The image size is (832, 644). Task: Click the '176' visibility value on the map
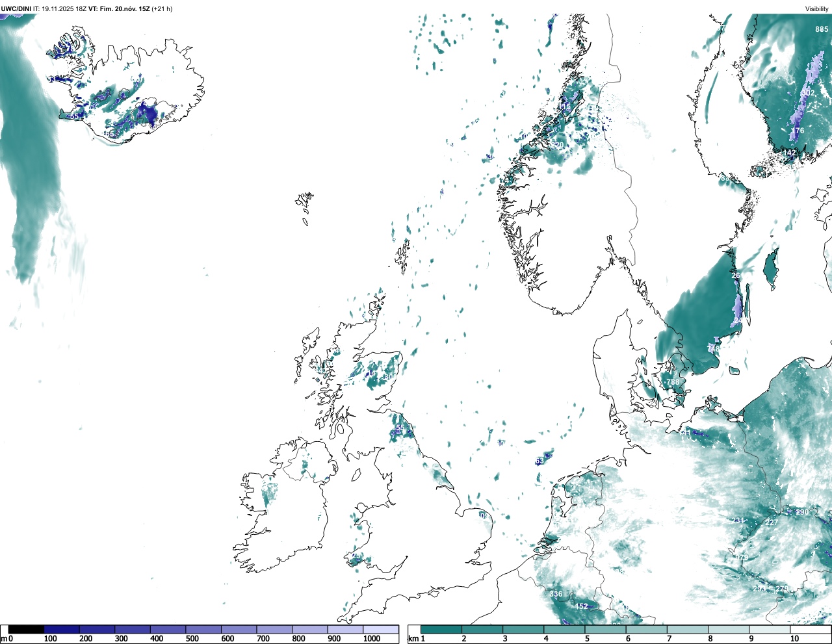[798, 131]
